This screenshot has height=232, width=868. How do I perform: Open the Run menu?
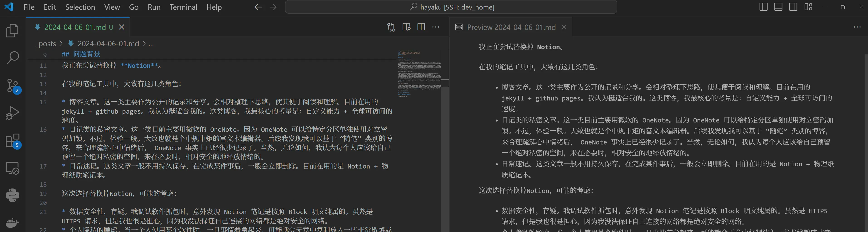[x=154, y=7]
